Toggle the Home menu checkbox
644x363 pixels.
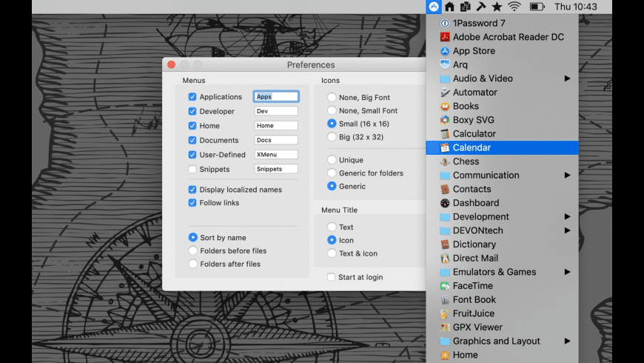(192, 125)
